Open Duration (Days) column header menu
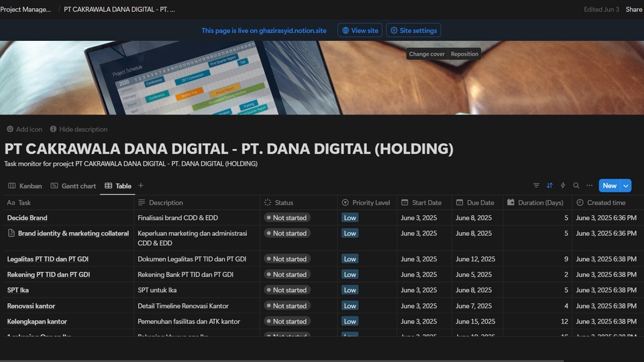The height and width of the screenshot is (362, 644). (537, 202)
